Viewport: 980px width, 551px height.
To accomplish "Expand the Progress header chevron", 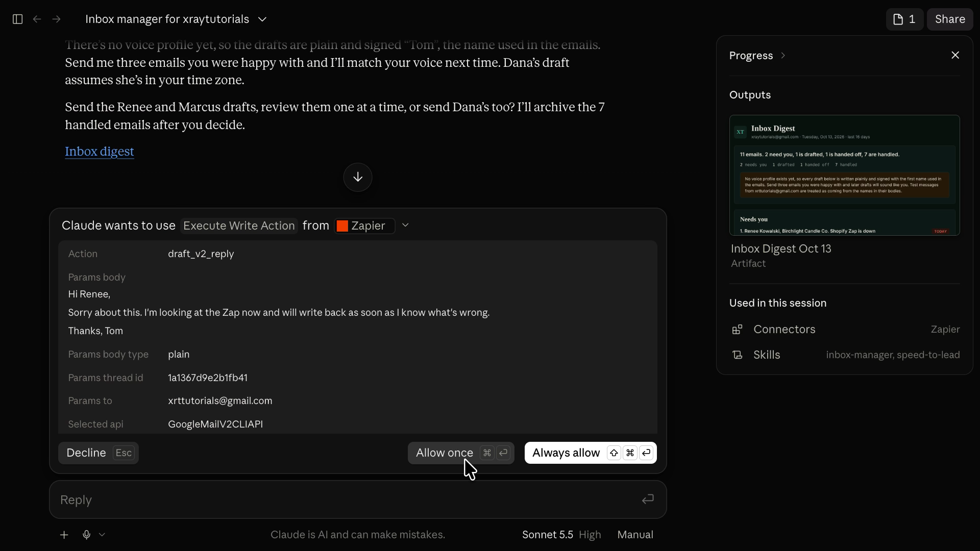I will pos(783,56).
